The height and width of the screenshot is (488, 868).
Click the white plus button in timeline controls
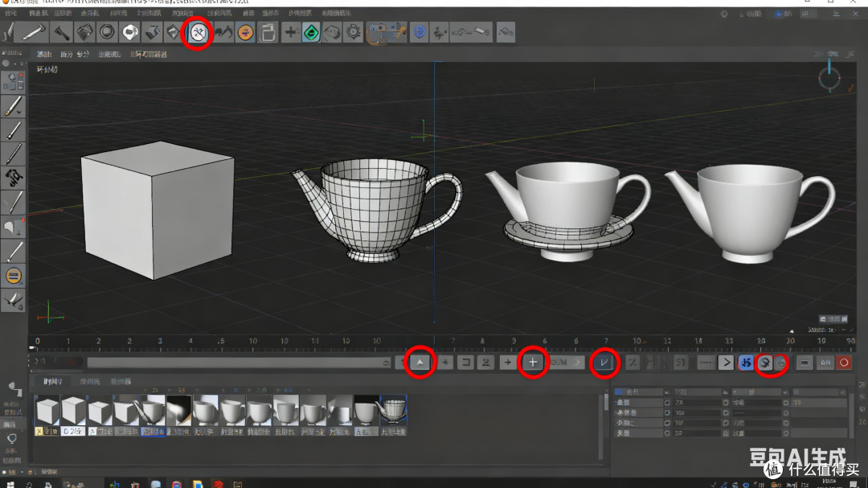[533, 363]
